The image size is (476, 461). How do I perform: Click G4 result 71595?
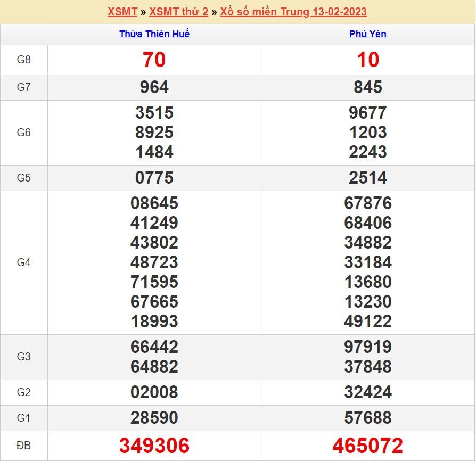(154, 282)
